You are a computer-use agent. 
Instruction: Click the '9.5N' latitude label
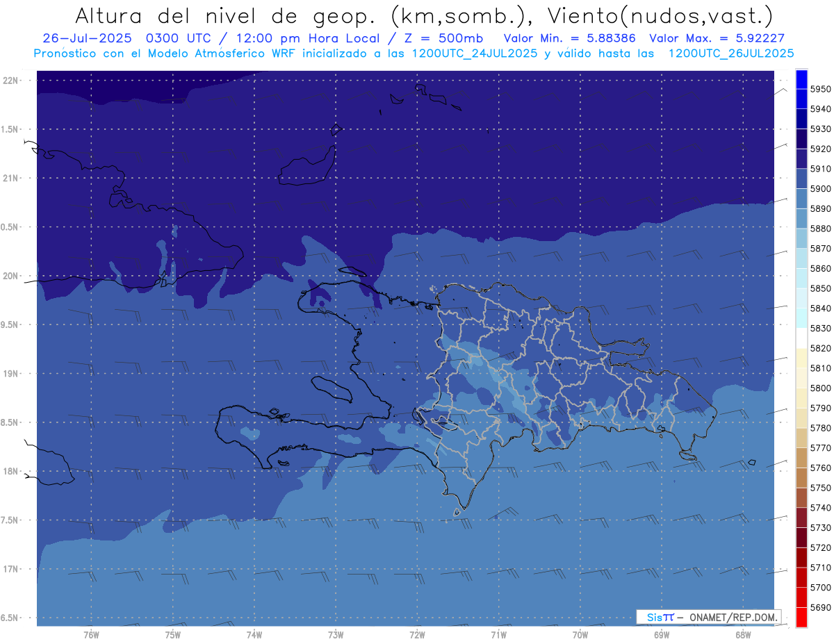(10, 324)
